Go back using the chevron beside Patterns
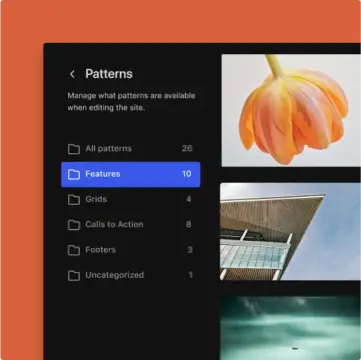The height and width of the screenshot is (360, 361). click(72, 74)
